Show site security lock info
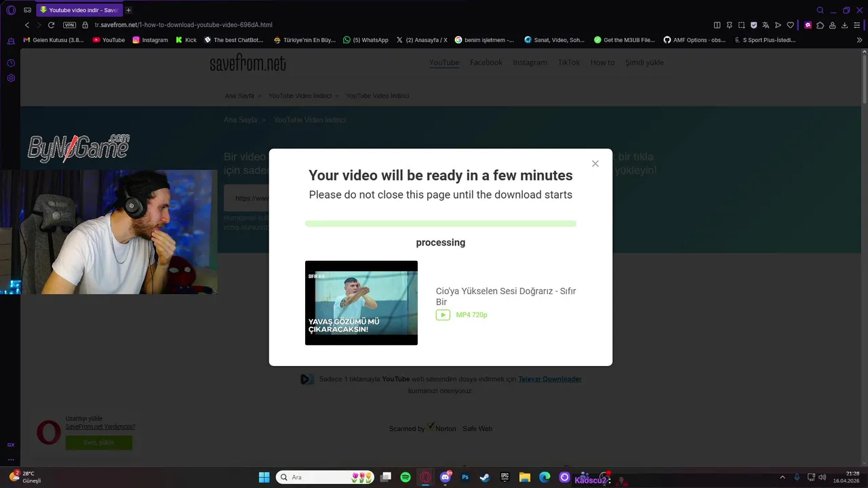868x488 pixels. (x=85, y=25)
